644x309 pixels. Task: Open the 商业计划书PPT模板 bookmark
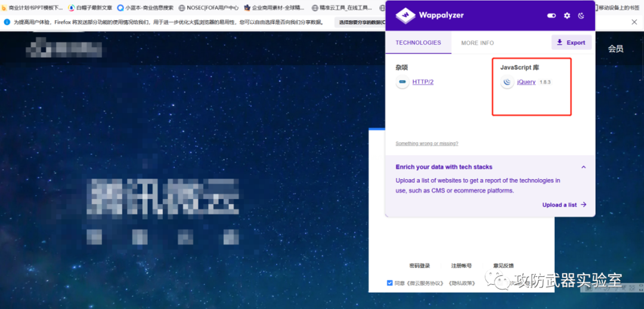[32, 7]
